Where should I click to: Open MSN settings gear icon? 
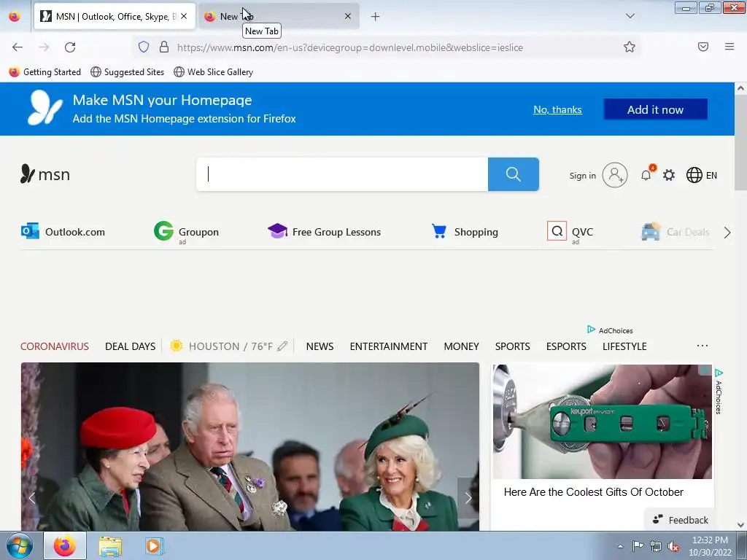coord(669,175)
